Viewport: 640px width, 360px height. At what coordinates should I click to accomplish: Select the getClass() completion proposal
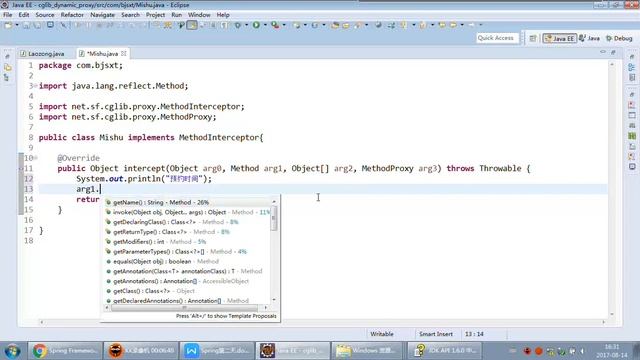click(x=187, y=291)
